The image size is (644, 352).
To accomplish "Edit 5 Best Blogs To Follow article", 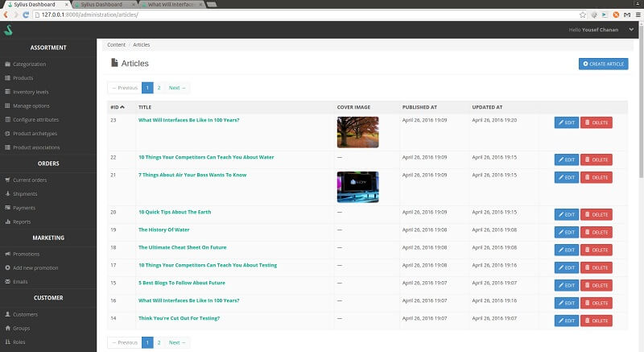I will 567,285.
